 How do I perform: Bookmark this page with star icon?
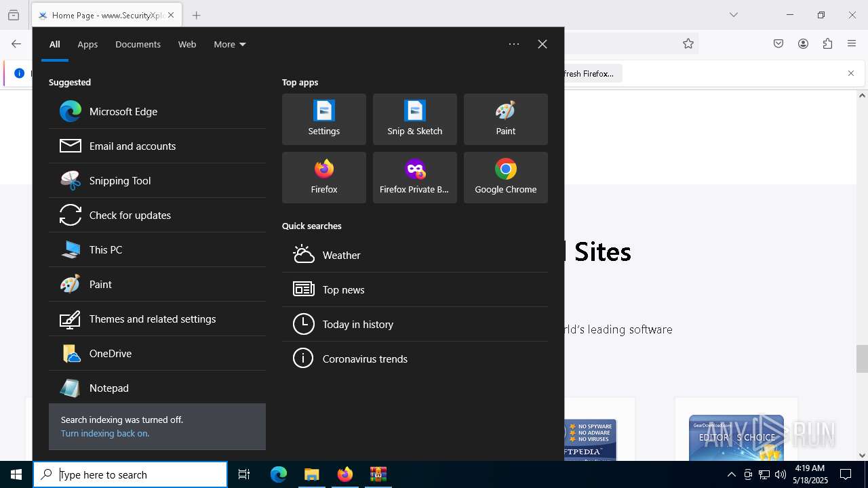click(688, 43)
